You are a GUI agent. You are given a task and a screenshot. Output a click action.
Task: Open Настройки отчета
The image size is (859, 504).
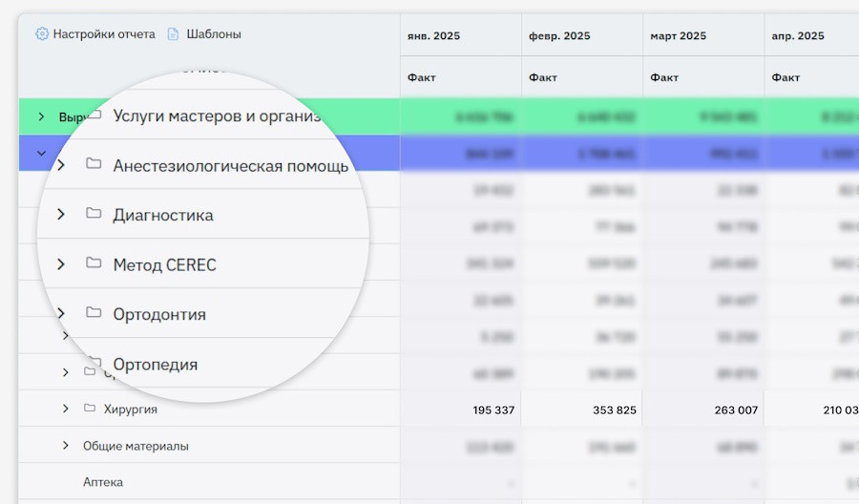point(103,34)
